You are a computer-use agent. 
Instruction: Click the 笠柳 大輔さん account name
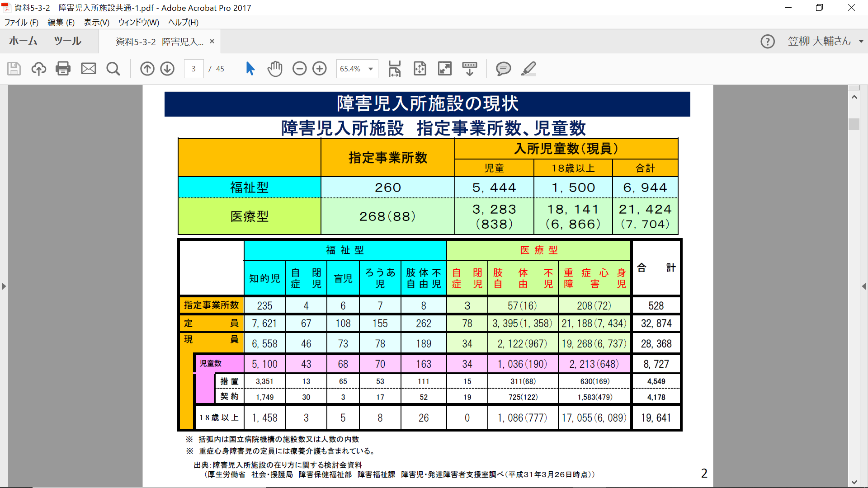pos(820,41)
